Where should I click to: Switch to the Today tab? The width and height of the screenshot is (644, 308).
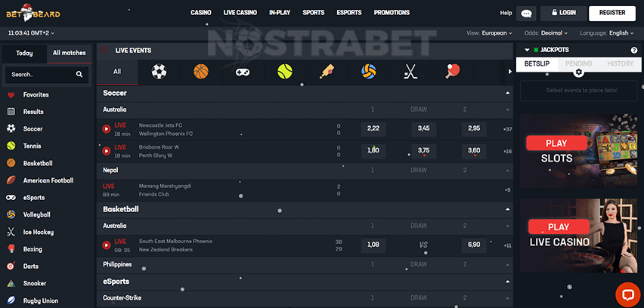(24, 54)
